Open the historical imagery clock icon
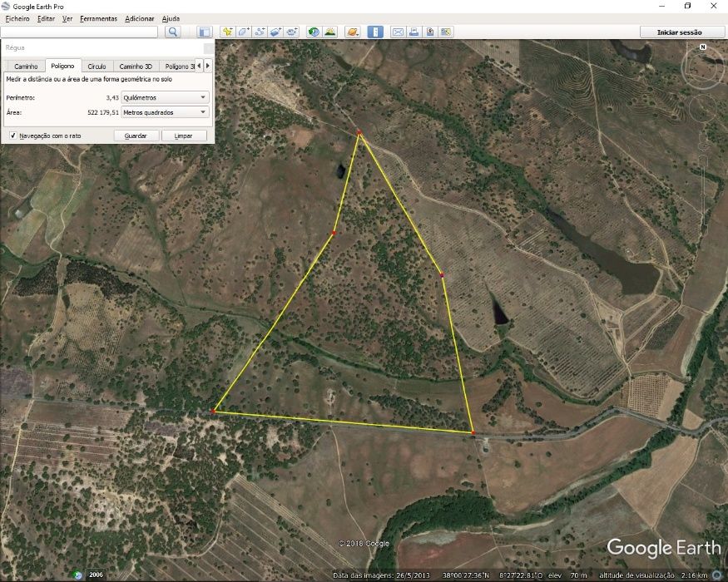The image size is (728, 582). (314, 32)
